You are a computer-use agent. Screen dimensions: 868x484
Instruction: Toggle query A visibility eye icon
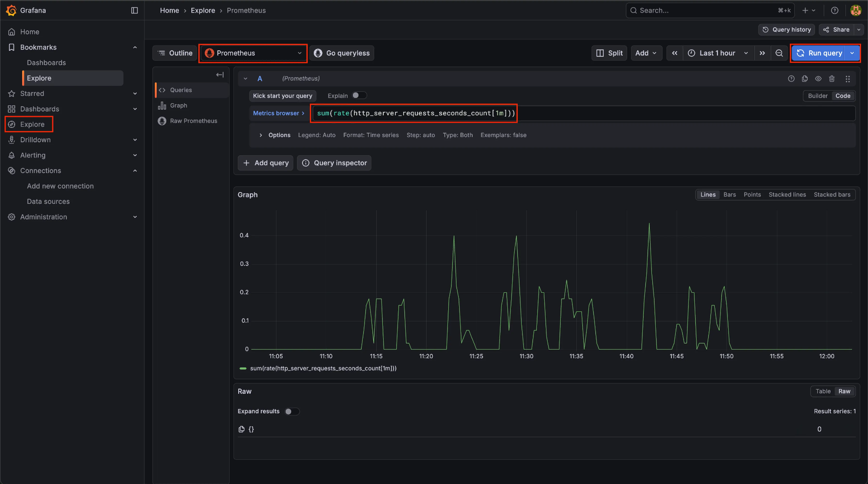coord(818,78)
